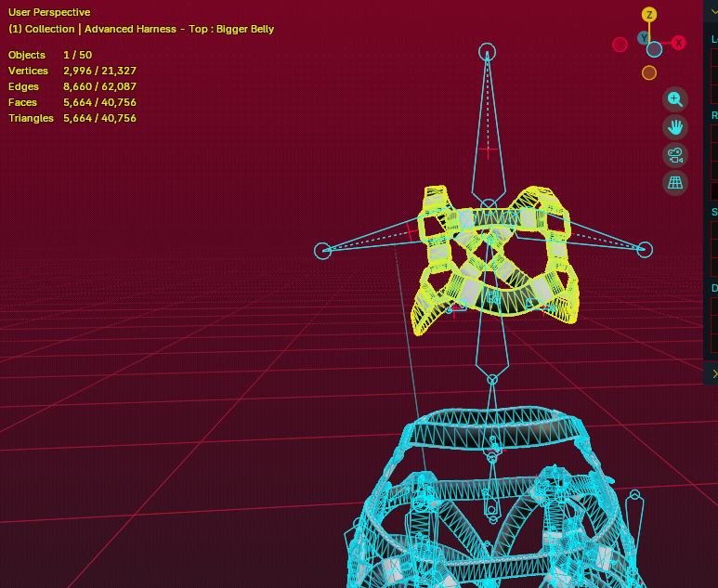The height and width of the screenshot is (588, 718).
Task: Select the right bone tip circle
Action: (645, 250)
